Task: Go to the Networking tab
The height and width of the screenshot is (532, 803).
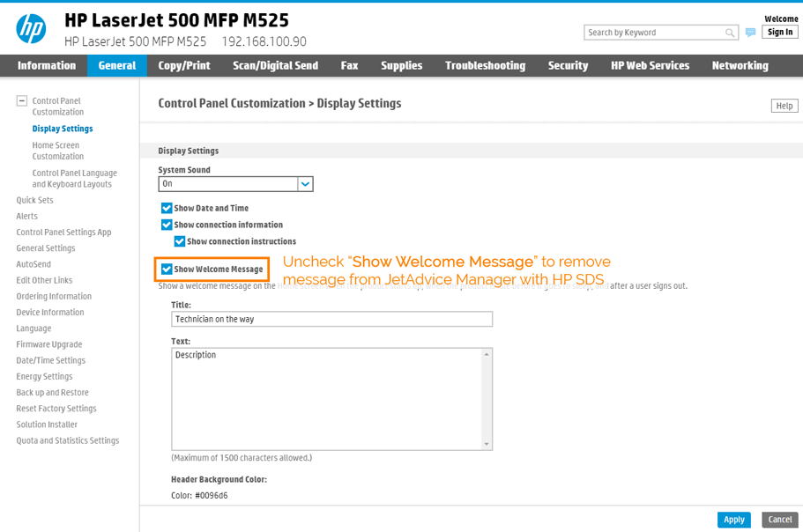Action: click(x=740, y=66)
